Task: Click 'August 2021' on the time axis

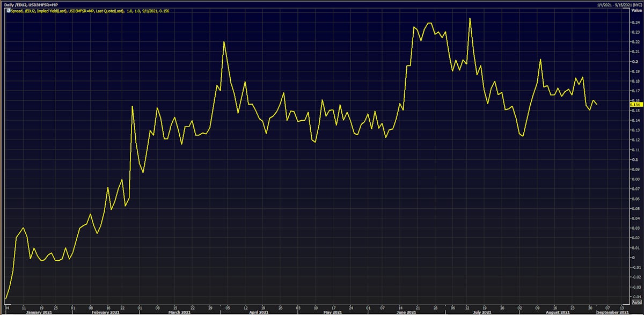Action: pyautogui.click(x=558, y=312)
